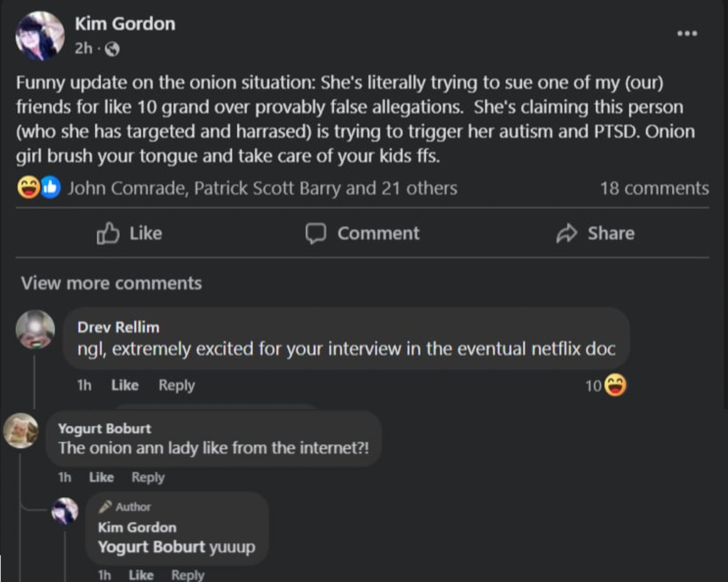Open the three-dot post options menu

pos(687,33)
